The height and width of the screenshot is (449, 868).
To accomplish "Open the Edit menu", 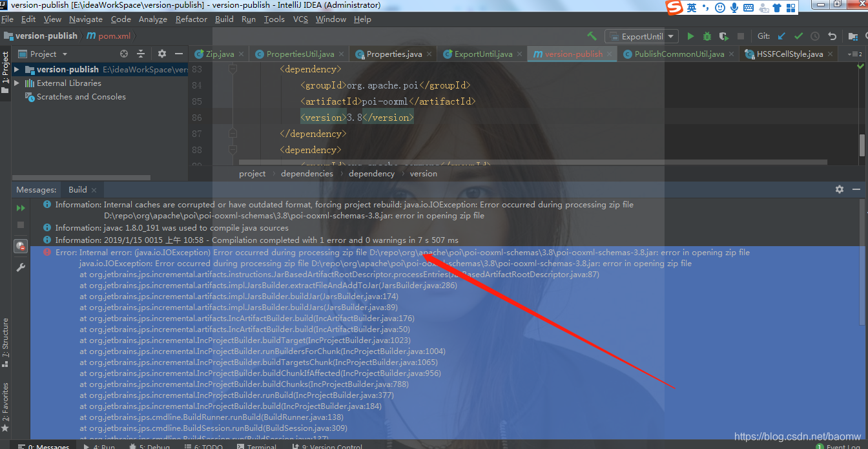I will click(x=28, y=19).
